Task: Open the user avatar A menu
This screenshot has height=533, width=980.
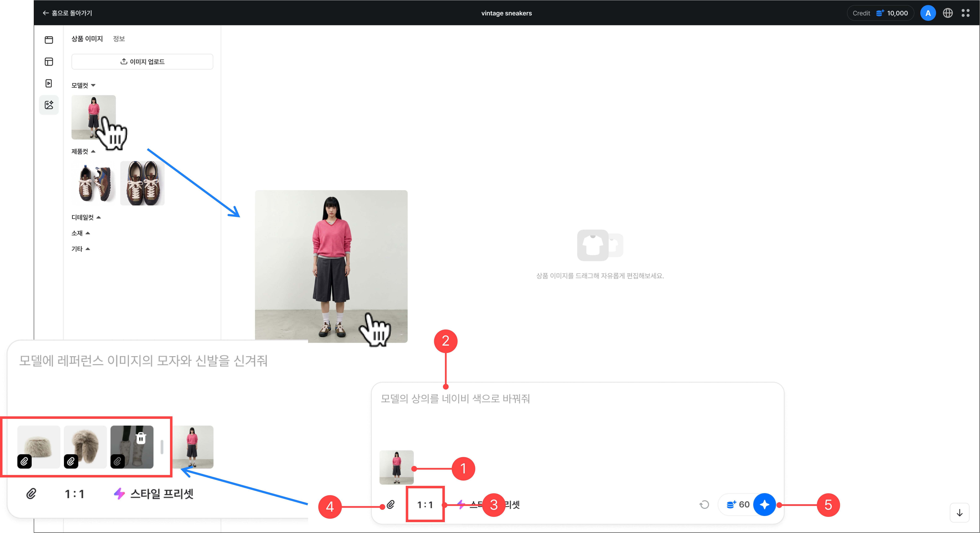Action: (928, 13)
